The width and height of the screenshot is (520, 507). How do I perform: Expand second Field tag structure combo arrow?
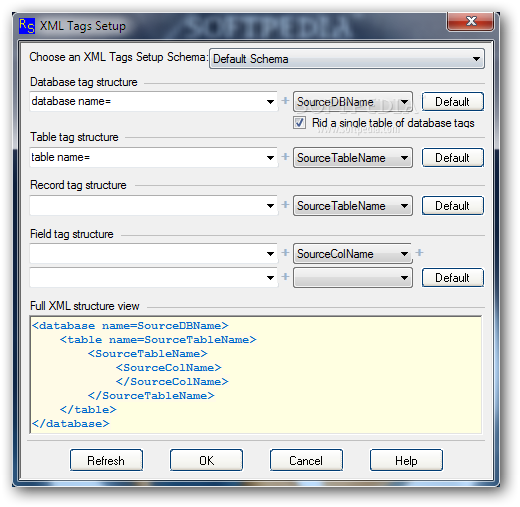click(x=270, y=277)
